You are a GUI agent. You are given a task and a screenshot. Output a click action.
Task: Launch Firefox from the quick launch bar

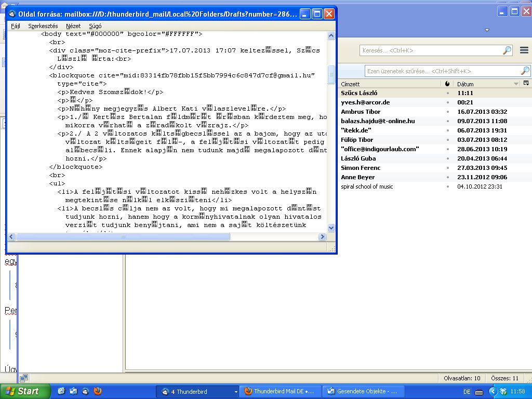pos(98,391)
